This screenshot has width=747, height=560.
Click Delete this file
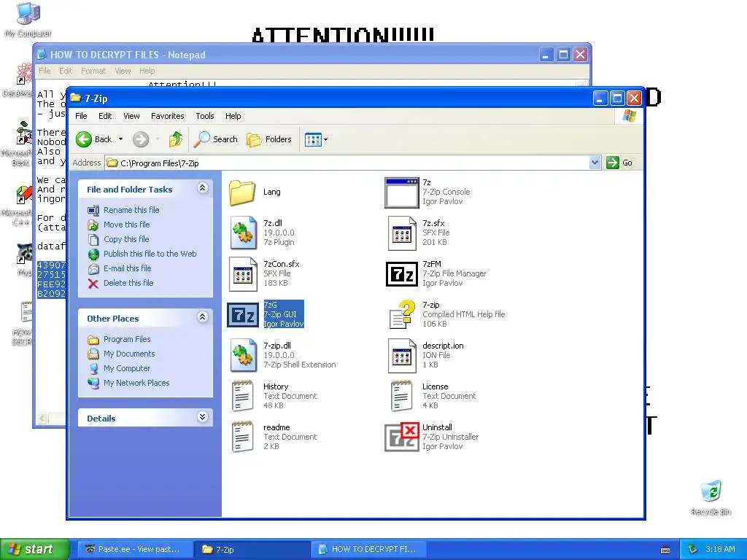(128, 283)
